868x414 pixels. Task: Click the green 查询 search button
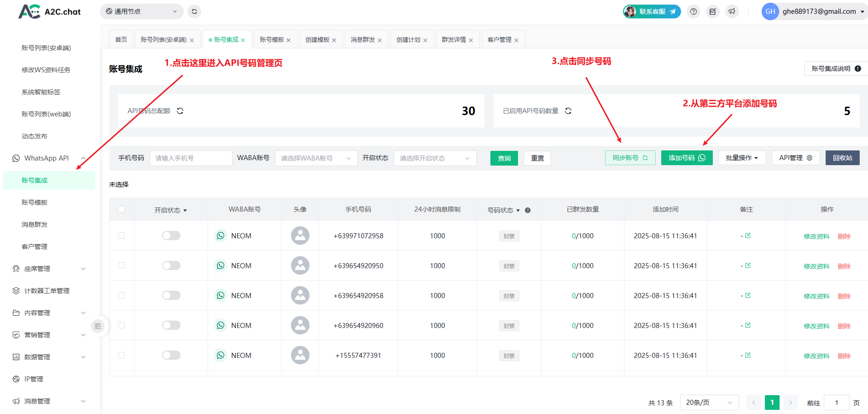pos(504,158)
